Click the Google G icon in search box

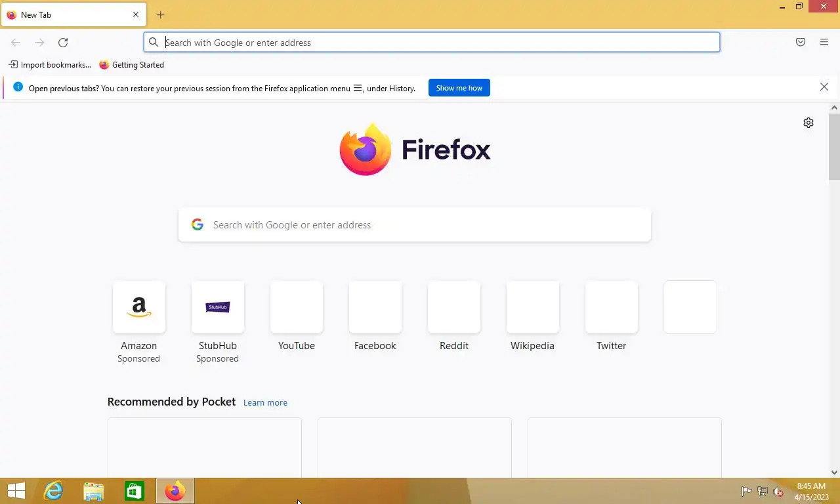pyautogui.click(x=198, y=225)
